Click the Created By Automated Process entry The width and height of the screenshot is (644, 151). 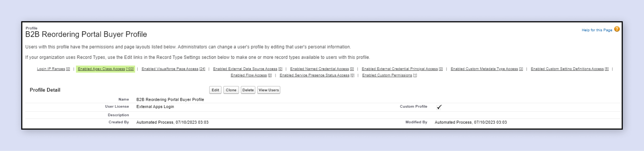172,122
